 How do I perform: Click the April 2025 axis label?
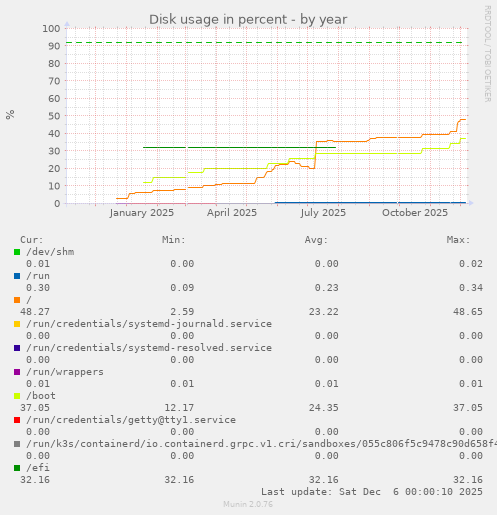232,213
